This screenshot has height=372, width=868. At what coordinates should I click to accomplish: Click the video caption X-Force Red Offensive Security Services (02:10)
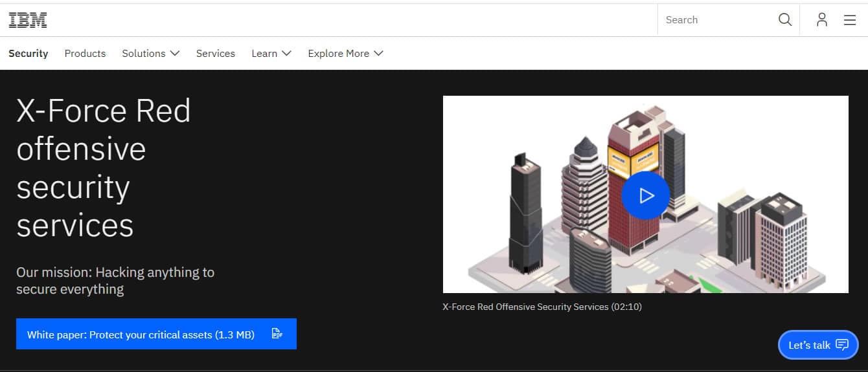542,307
